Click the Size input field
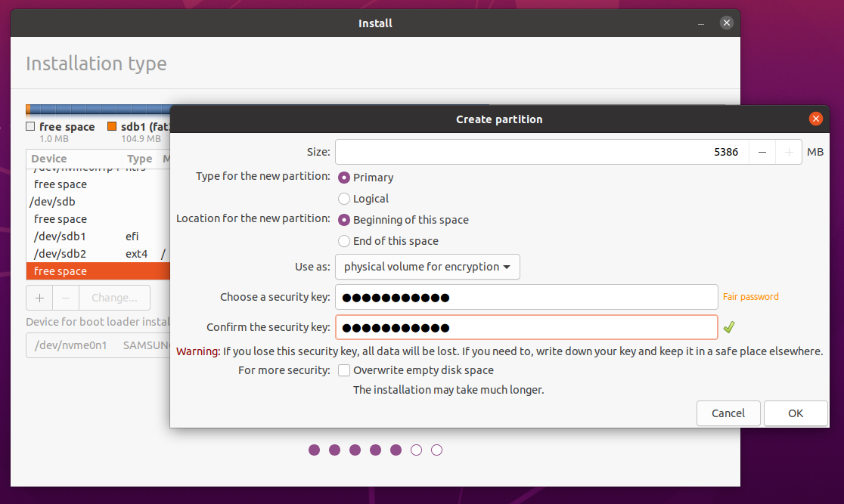Screen dimensions: 844x504 (541, 152)
